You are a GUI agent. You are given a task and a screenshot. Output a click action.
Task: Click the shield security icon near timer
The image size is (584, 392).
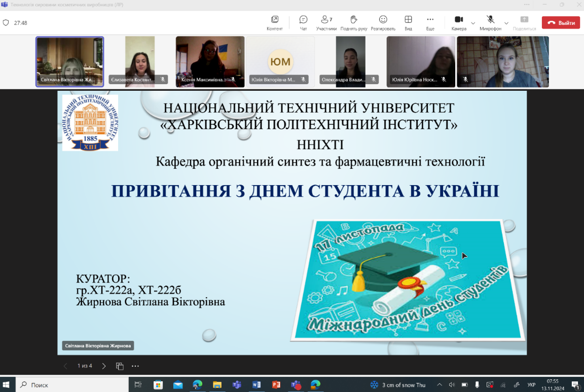click(6, 23)
